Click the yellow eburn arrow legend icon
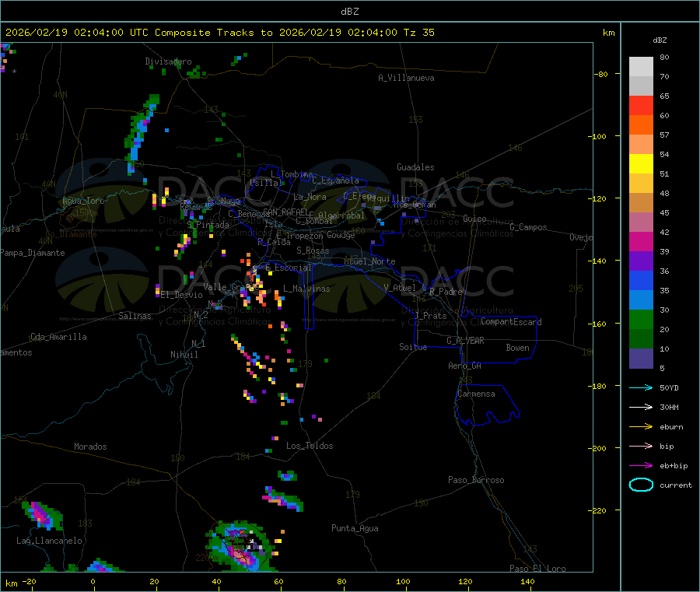This screenshot has width=700, height=592. coord(641,427)
